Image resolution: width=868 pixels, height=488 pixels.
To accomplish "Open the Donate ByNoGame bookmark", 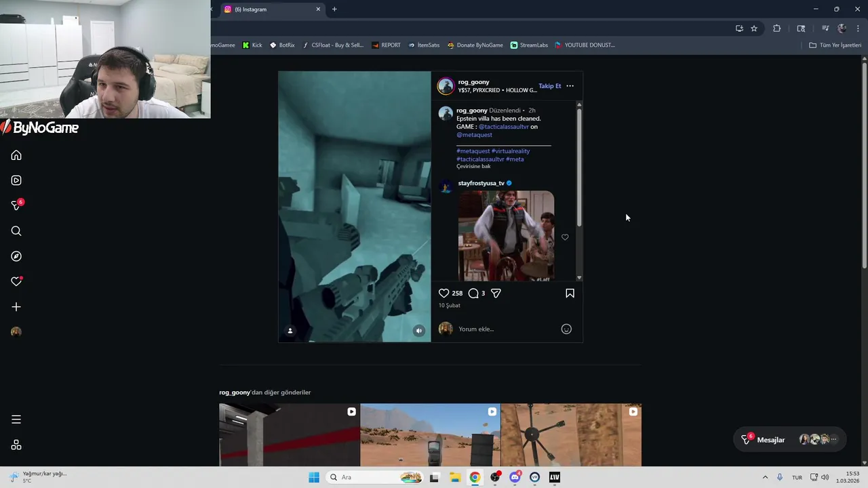I will 475,45.
